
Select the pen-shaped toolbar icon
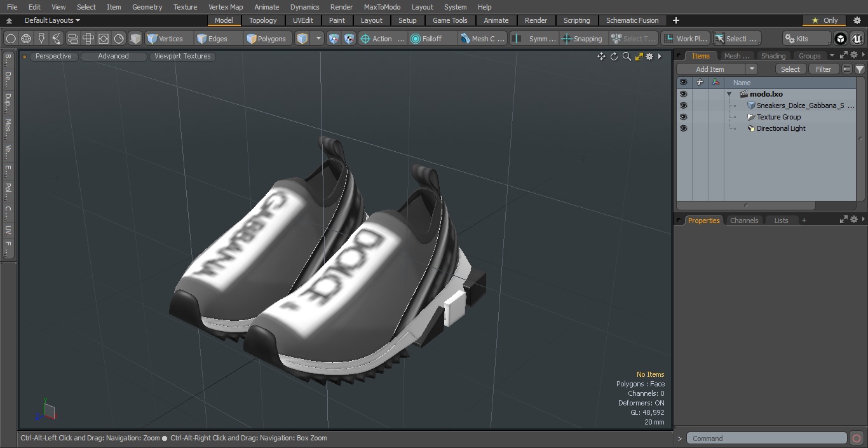click(x=41, y=39)
